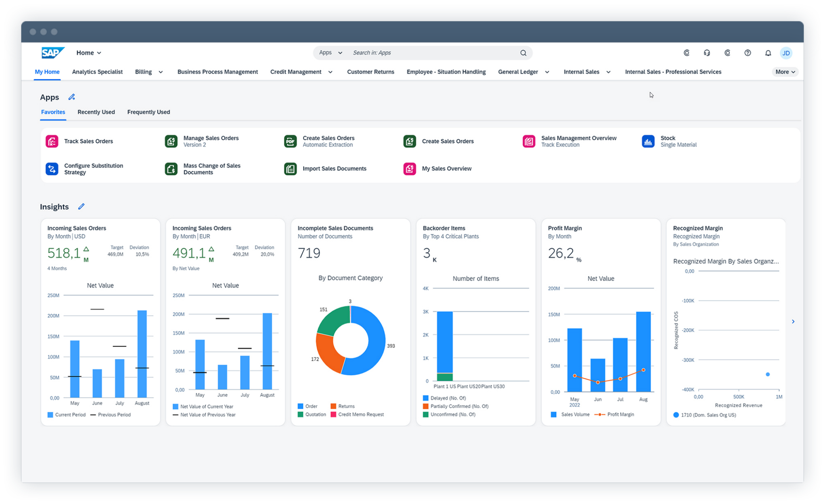
Task: Toggle the notifications bell icon
Action: tap(768, 52)
